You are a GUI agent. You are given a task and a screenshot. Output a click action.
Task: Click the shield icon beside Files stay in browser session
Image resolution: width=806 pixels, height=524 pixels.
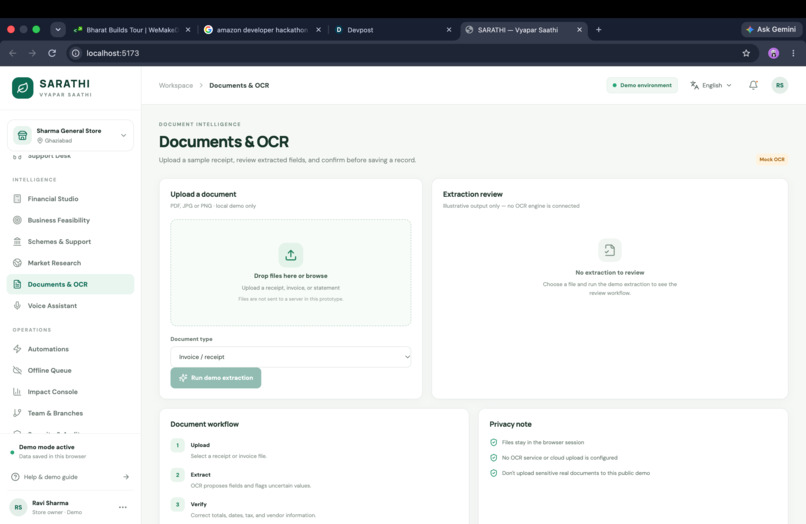tap(493, 442)
